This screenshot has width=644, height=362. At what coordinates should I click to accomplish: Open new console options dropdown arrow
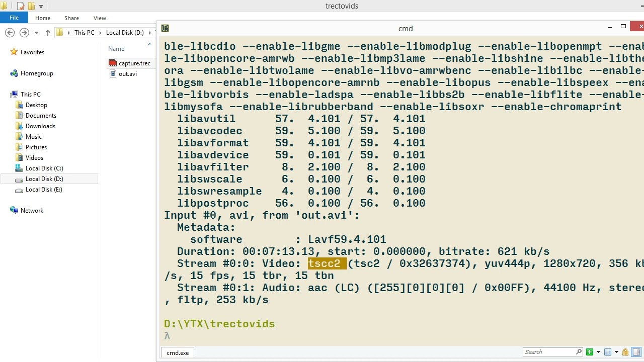[x=598, y=352]
